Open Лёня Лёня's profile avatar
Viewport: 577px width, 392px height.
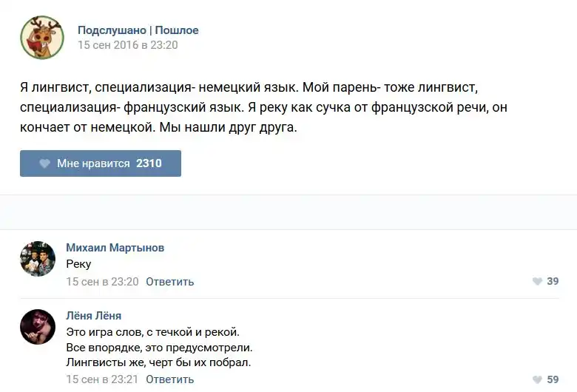[x=38, y=327]
